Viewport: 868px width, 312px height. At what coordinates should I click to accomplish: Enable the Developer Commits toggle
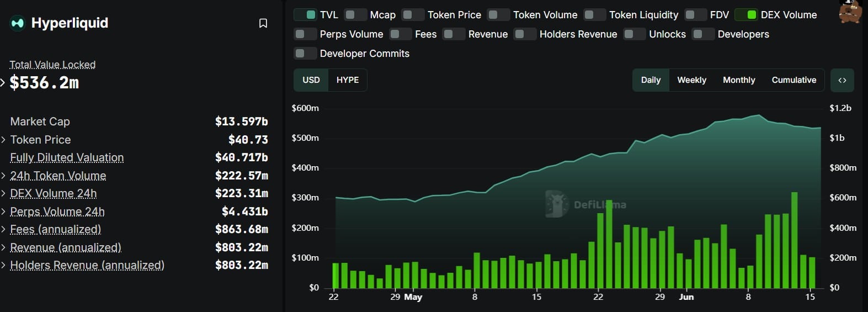pos(305,54)
